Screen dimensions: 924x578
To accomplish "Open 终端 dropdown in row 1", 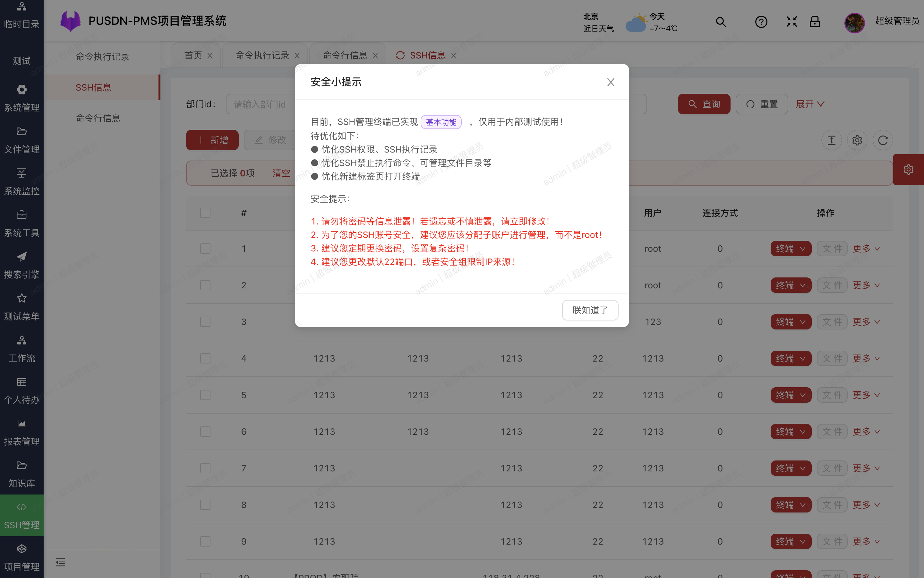I will coord(791,249).
